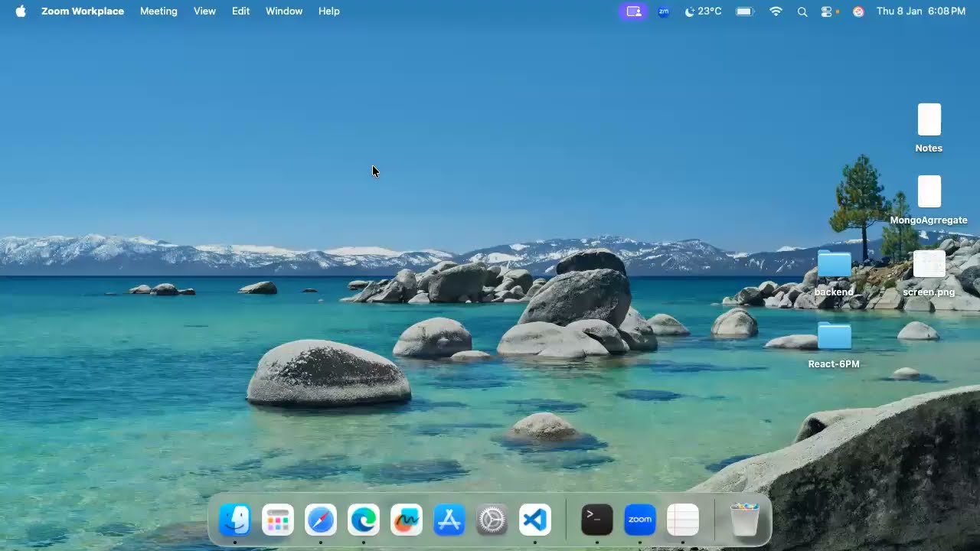The image size is (980, 551).
Task: Click the purple screen sharing status icon
Action: pos(633,11)
